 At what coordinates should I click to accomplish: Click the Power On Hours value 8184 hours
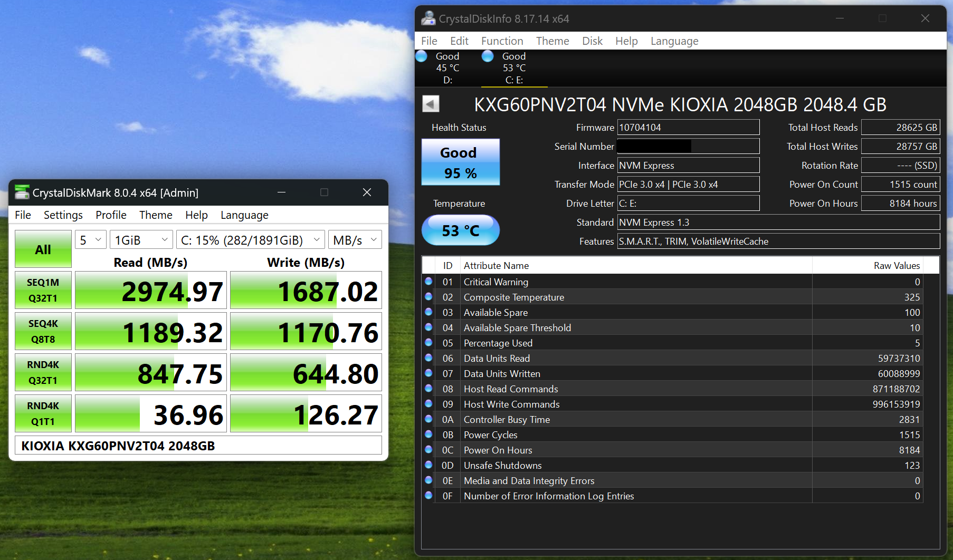[900, 203]
